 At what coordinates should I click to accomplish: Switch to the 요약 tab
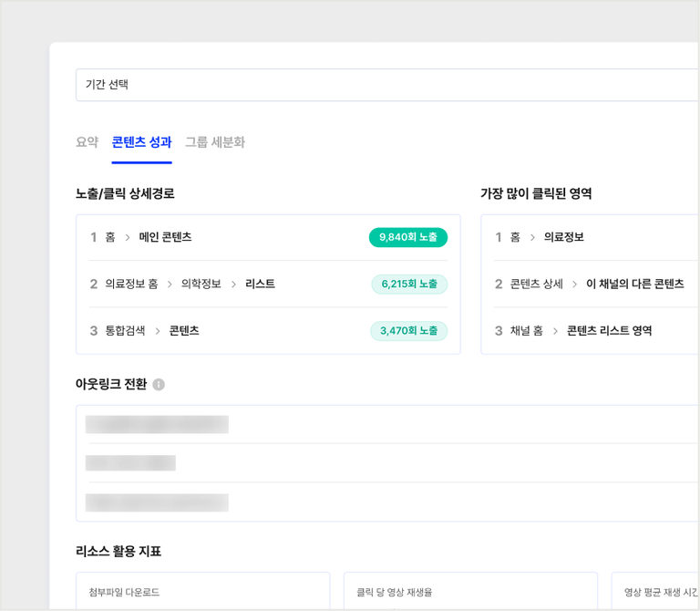click(87, 142)
